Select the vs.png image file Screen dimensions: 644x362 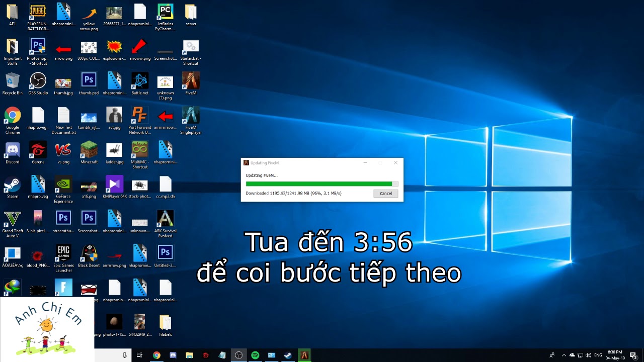(63, 152)
